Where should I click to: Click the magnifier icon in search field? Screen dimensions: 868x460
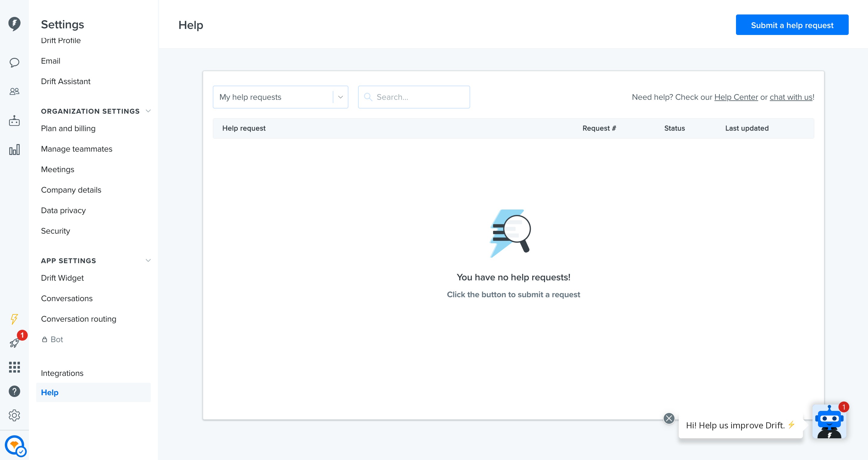368,97
